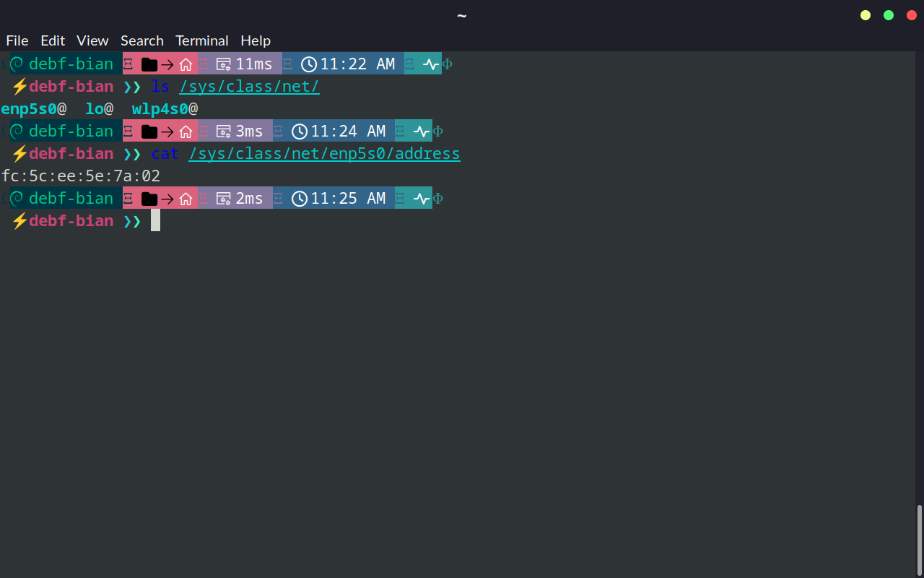Open the Edit menu
The height and width of the screenshot is (578, 924).
pyautogui.click(x=53, y=40)
